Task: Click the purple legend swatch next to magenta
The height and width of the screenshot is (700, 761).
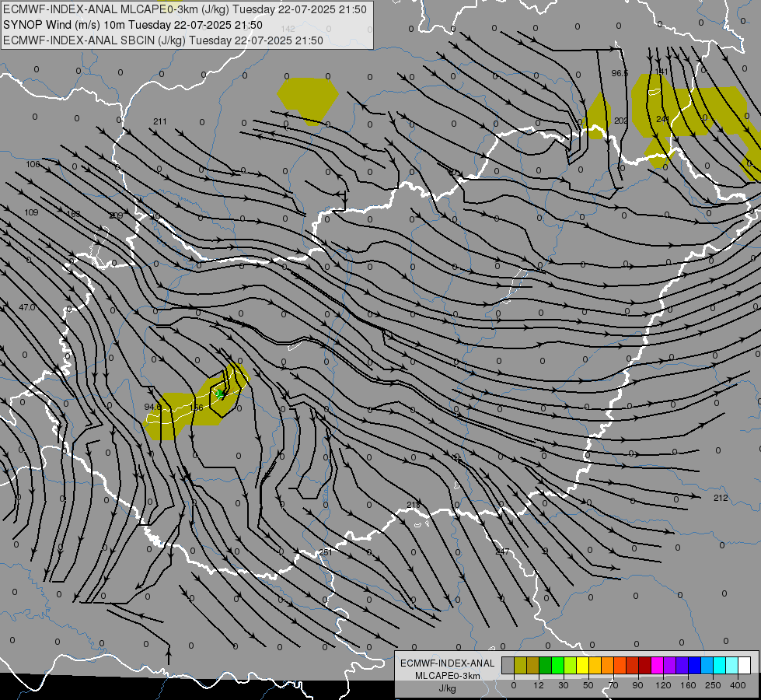Action: click(670, 665)
